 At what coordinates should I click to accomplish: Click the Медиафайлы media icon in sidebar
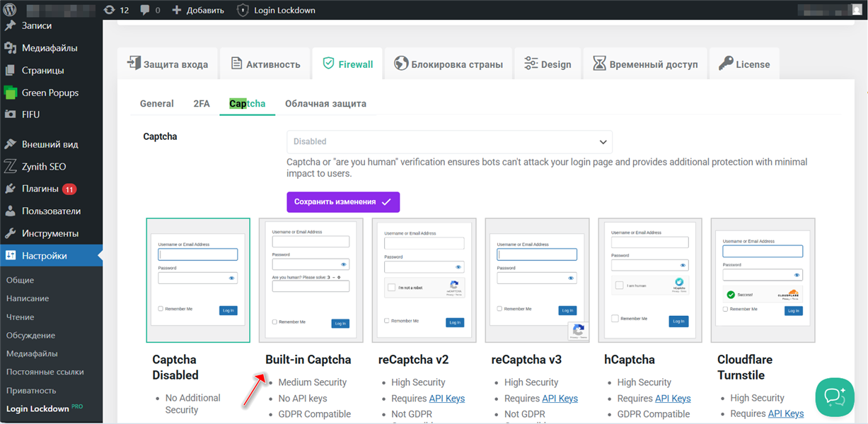[x=10, y=48]
